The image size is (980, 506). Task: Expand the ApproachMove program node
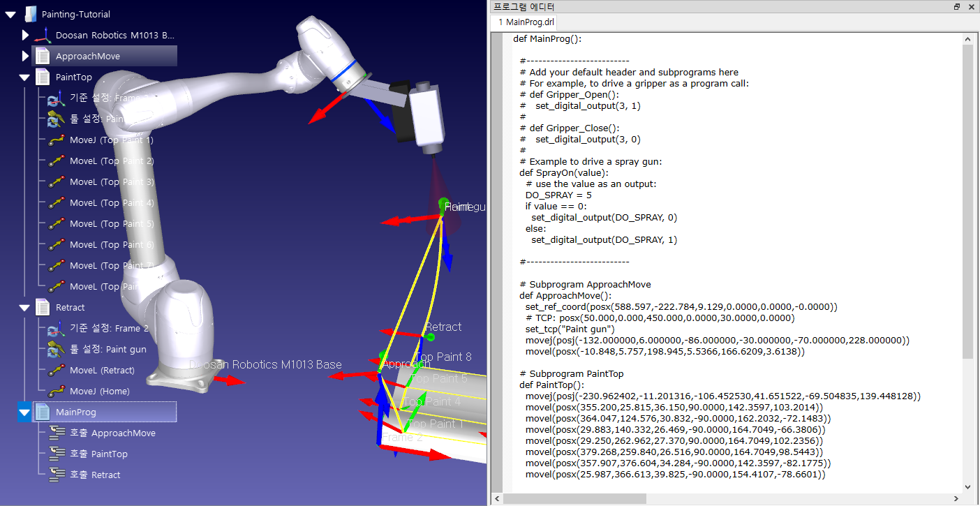click(x=25, y=56)
